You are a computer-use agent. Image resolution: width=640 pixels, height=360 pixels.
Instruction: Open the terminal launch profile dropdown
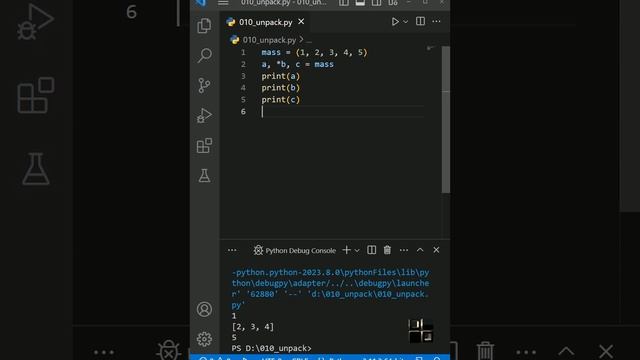coord(357,250)
